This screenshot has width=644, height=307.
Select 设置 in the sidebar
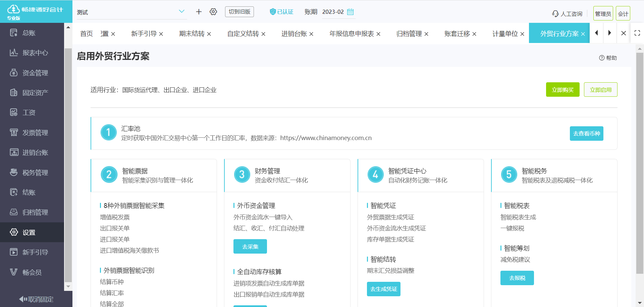pyautogui.click(x=32, y=232)
